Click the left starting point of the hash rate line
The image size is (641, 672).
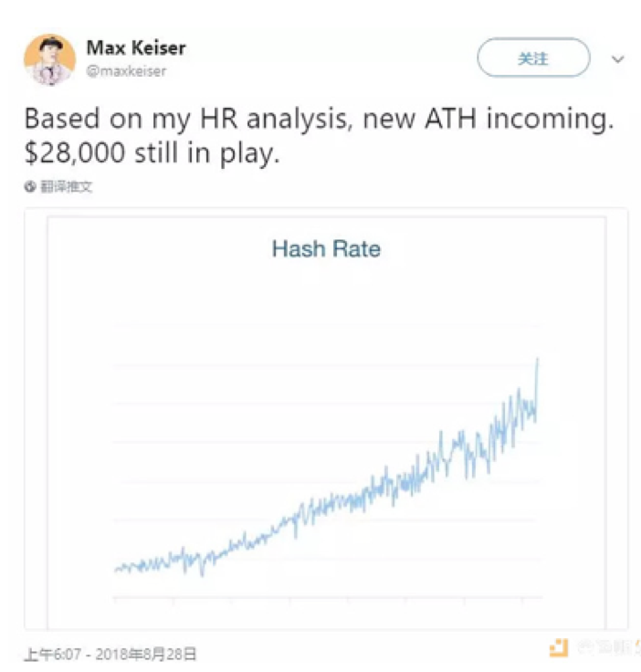(116, 570)
